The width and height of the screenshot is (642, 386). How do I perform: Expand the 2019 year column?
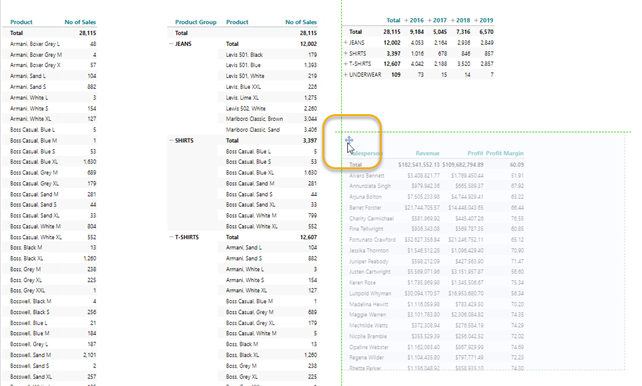(476, 20)
